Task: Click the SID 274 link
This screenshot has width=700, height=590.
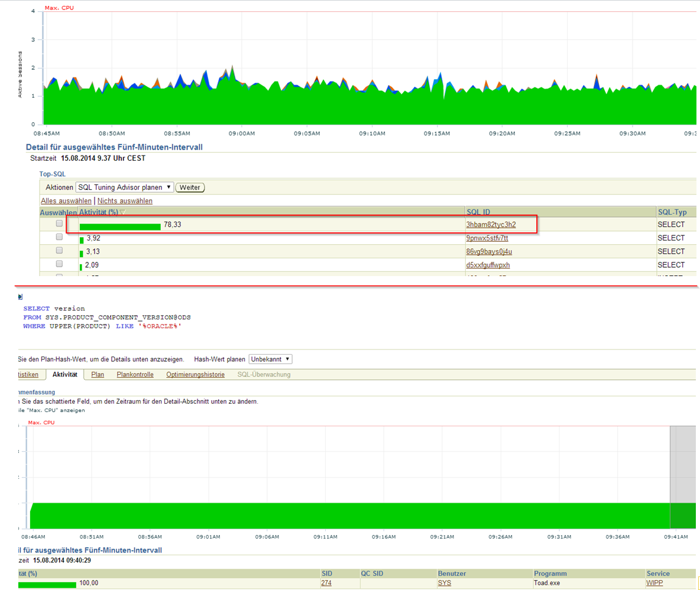Action: (326, 583)
